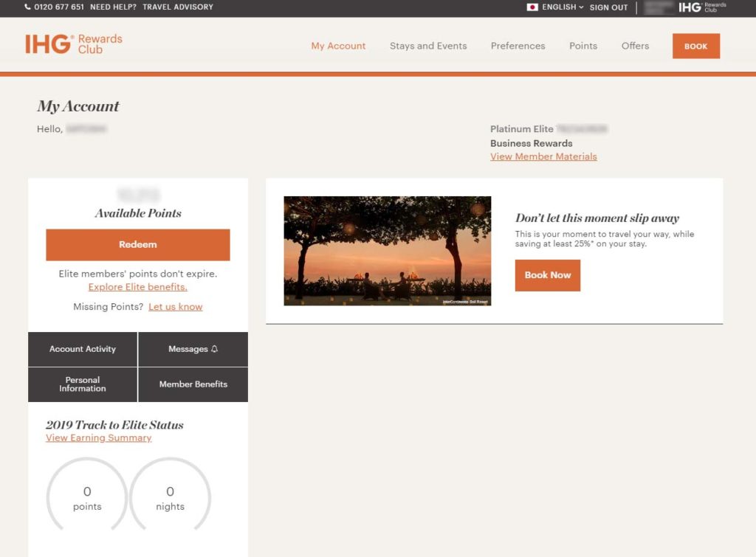The height and width of the screenshot is (557, 756).
Task: Click SIGN OUT in the top bar
Action: [x=608, y=7]
